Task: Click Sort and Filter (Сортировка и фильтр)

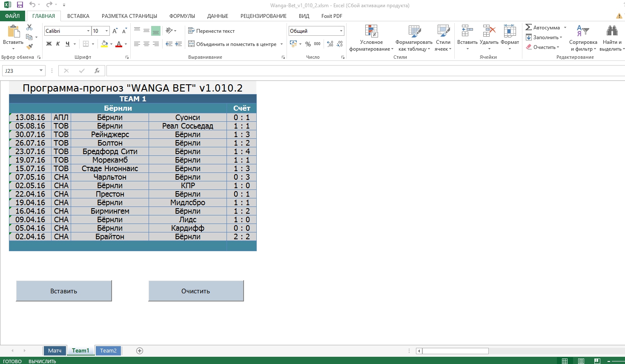Action: [x=583, y=38]
